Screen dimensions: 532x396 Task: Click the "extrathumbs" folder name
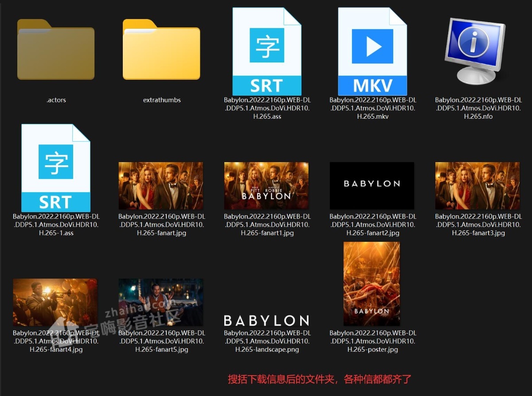162,100
